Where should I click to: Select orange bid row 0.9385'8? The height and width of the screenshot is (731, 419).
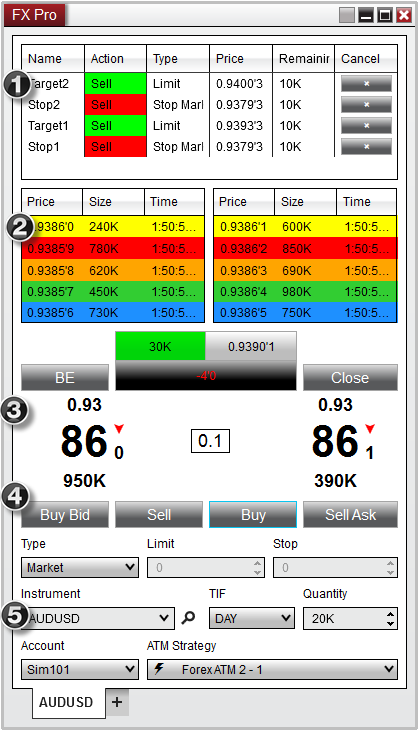[x=113, y=270]
